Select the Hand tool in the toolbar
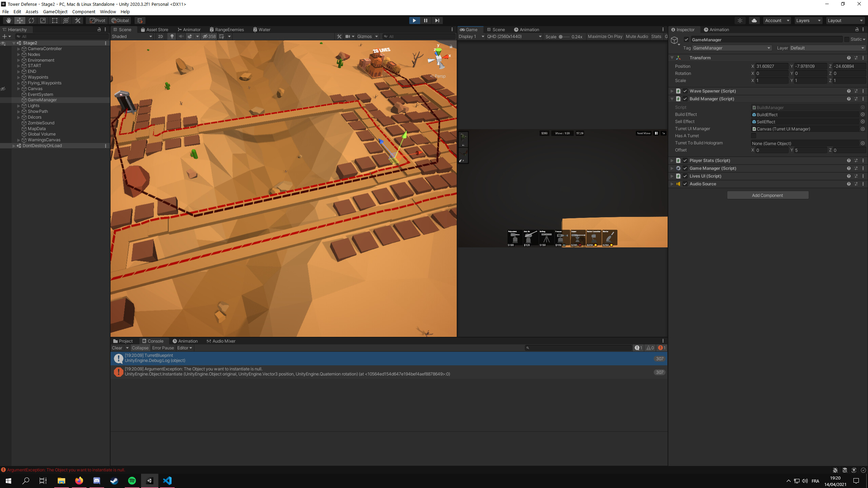 (x=8, y=20)
